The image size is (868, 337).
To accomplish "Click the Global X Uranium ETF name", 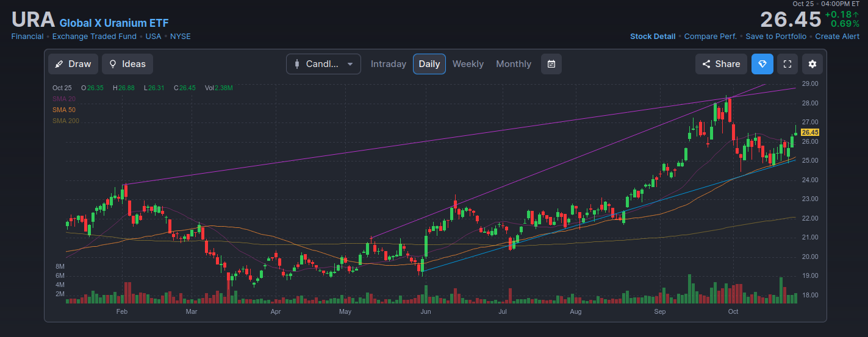I will [114, 23].
